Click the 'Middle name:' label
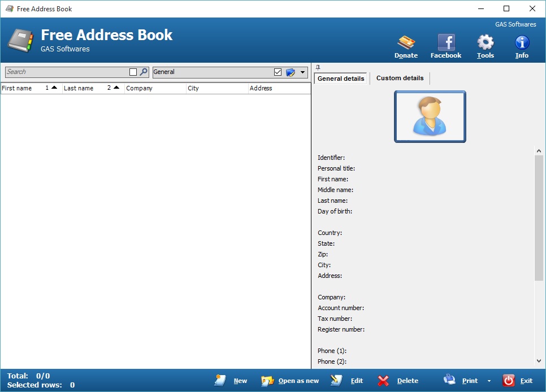Screen dimensions: 546x392 (335, 190)
